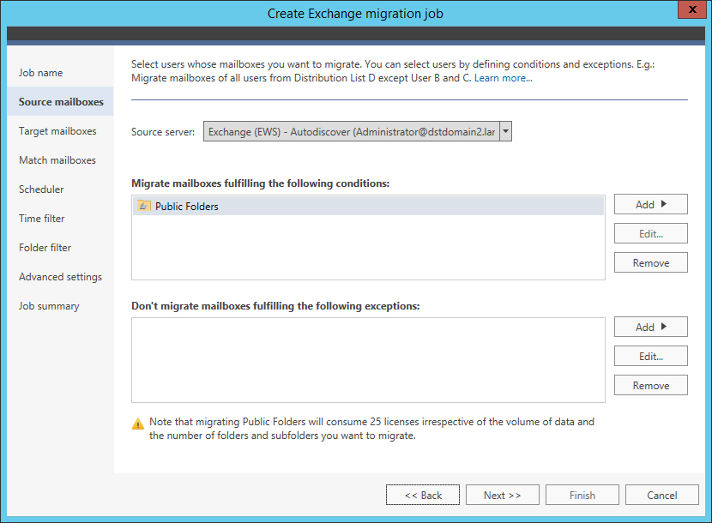This screenshot has width=712, height=523.
Task: Click the dialog title 'Create Exchange migration job'
Action: tap(355, 14)
